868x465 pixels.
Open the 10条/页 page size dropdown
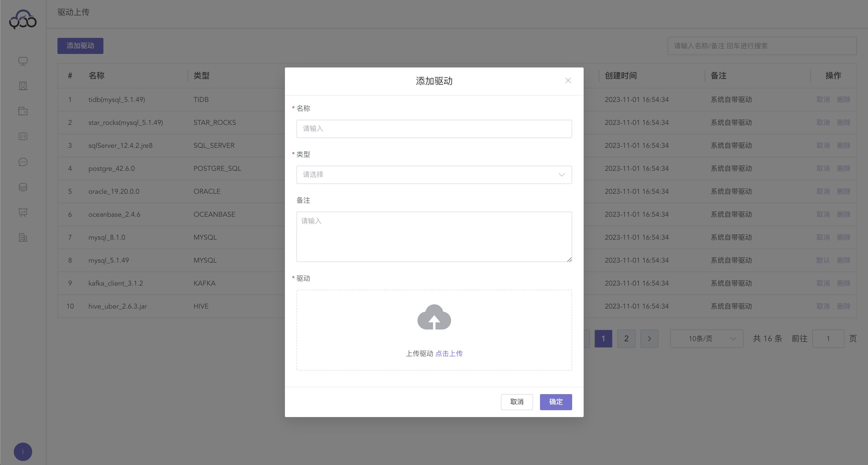[707, 338]
